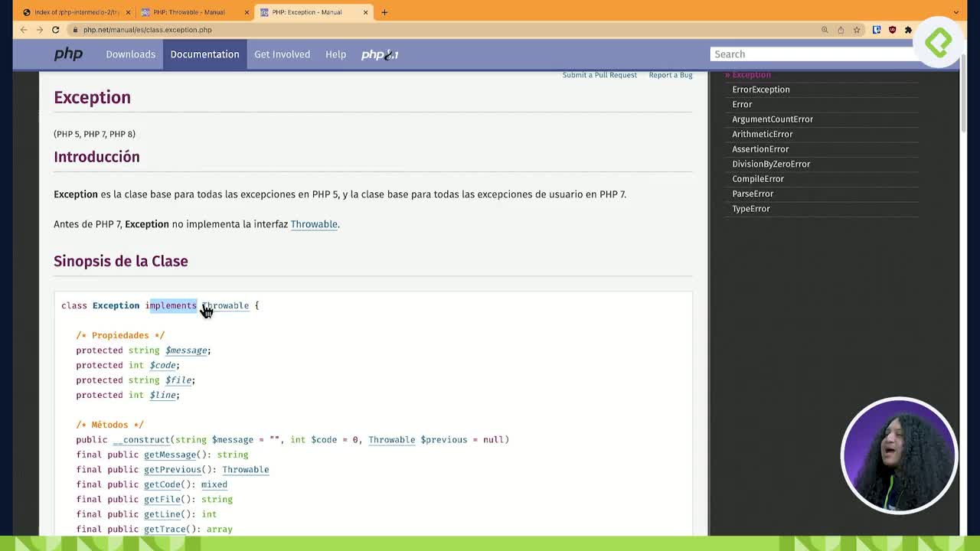Viewport: 980px width, 551px height.
Task: Open ArgumentCountError in the sidebar
Action: pyautogui.click(x=773, y=119)
